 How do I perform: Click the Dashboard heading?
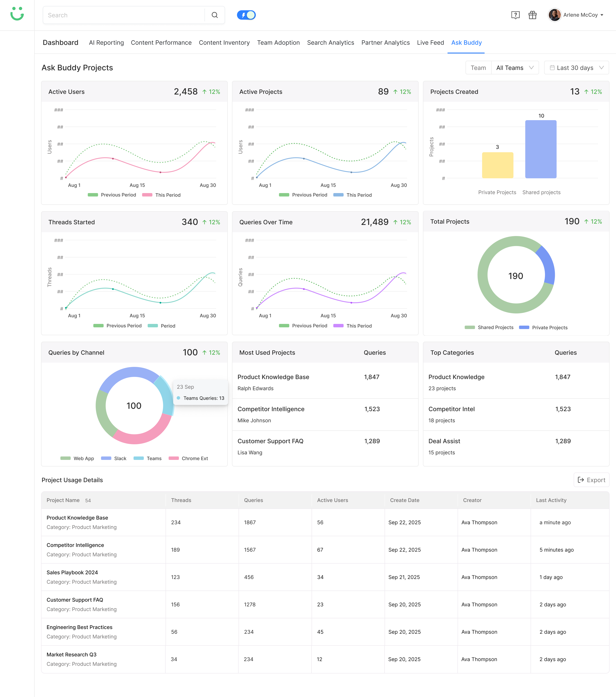pos(60,43)
